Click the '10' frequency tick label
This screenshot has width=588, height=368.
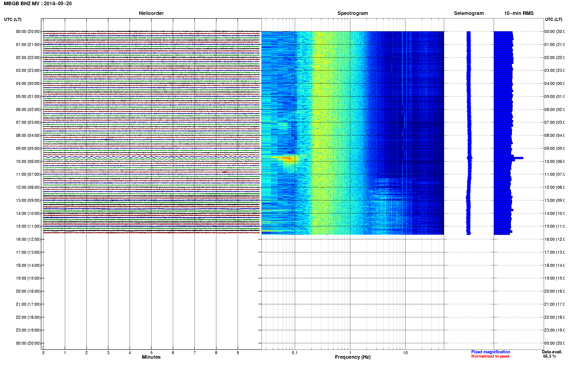pyautogui.click(x=405, y=353)
